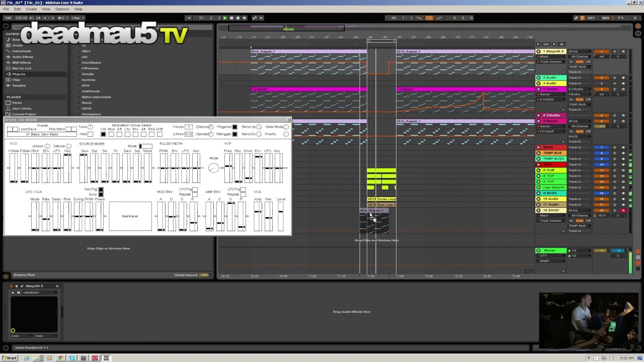The width and height of the screenshot is (644, 362).
Task: Open the Help menu
Action: (78, 9)
